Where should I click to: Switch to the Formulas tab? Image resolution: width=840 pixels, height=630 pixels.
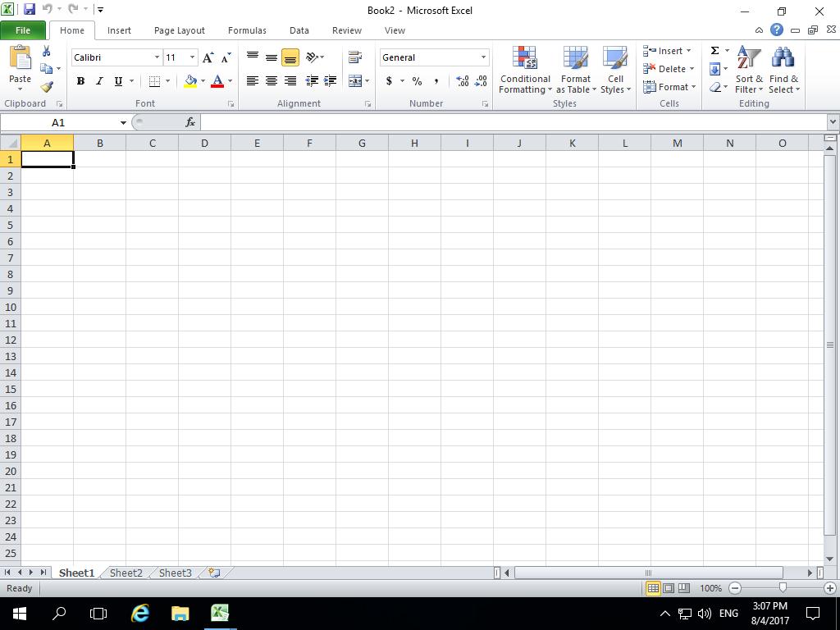(x=247, y=30)
